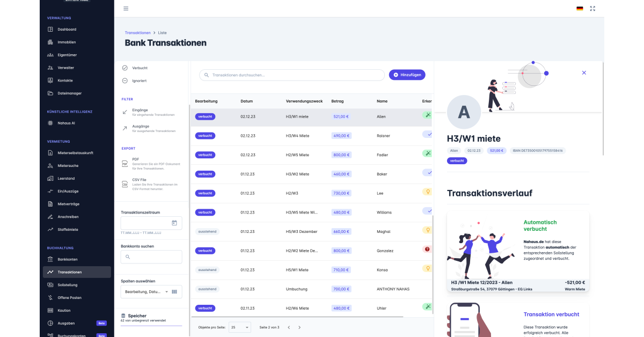Open the Dashboard icon in the sidebar
Screen dimensions: 644x337
tap(50, 29)
